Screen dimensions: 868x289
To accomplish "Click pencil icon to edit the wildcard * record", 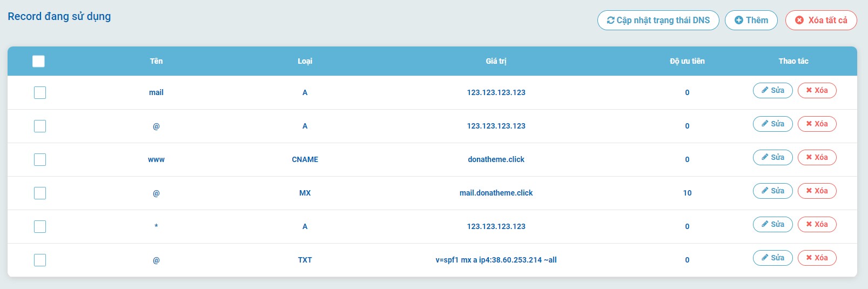I will [765, 224].
